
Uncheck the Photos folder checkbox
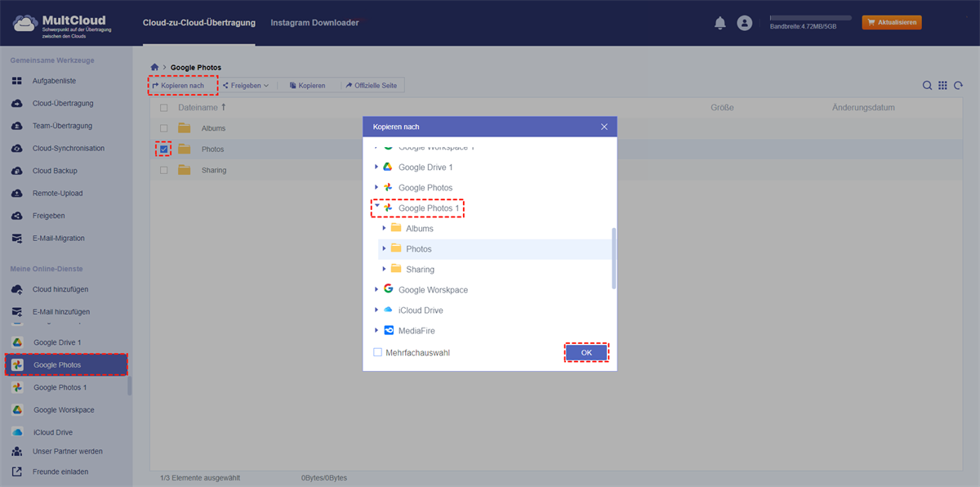coord(163,150)
